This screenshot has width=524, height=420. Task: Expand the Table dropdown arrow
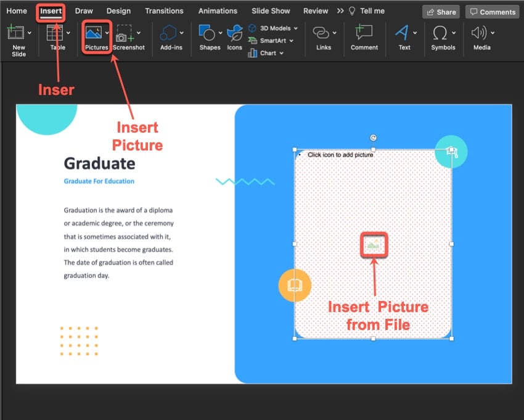coord(70,33)
